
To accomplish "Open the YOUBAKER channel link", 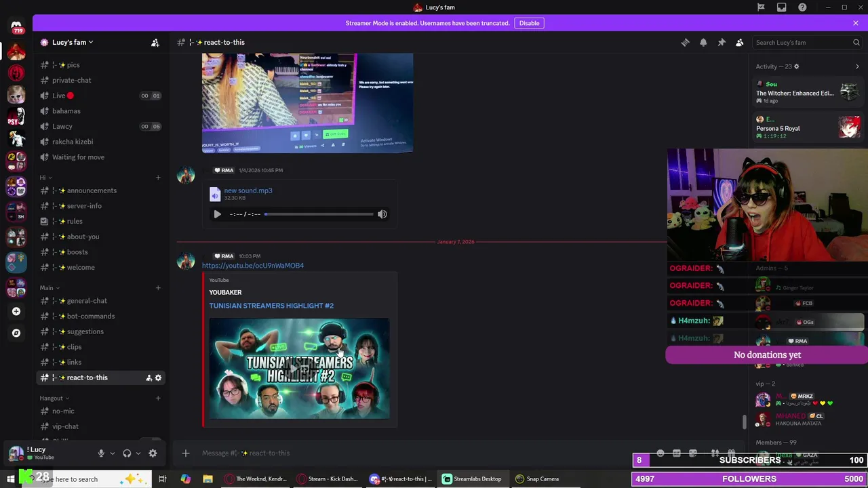I will [225, 292].
